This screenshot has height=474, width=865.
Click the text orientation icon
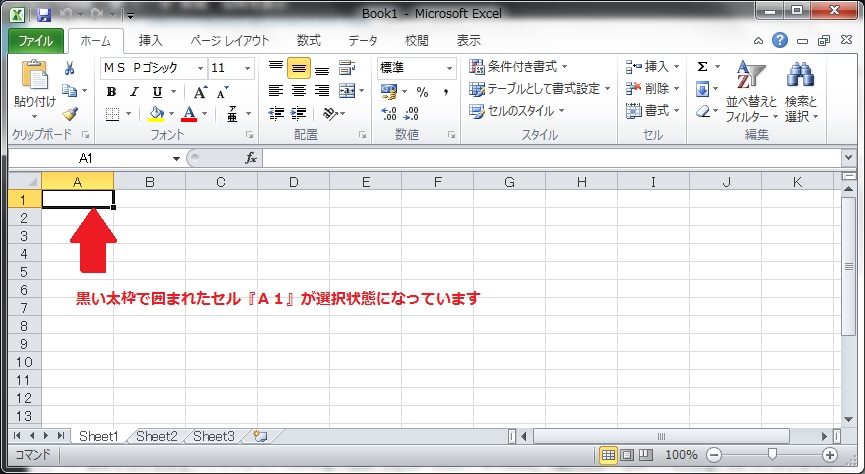(x=330, y=114)
